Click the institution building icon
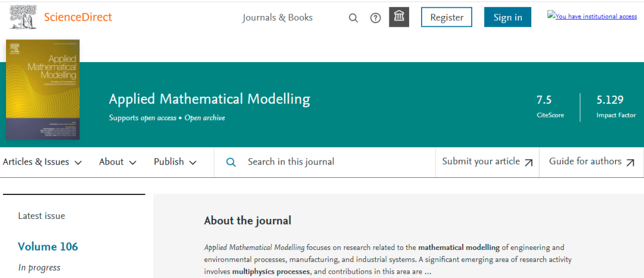Image resolution: width=644 pixels, height=278 pixels. [x=399, y=17]
